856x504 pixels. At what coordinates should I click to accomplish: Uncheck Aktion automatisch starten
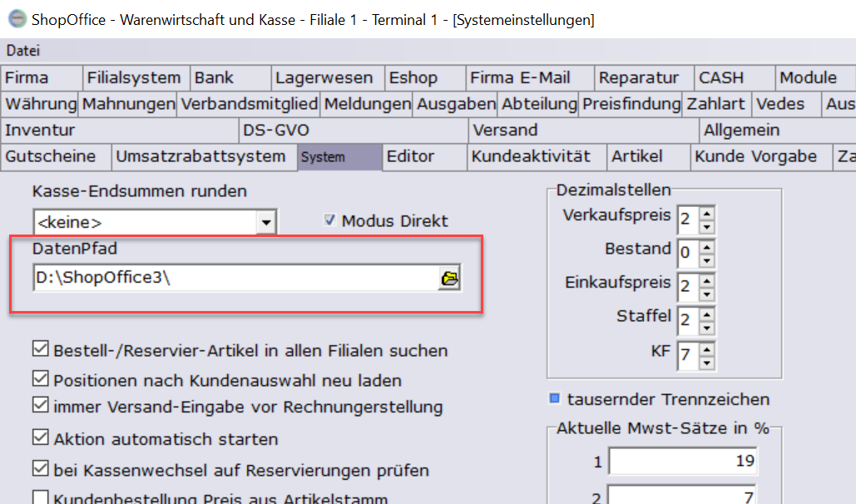(x=41, y=437)
